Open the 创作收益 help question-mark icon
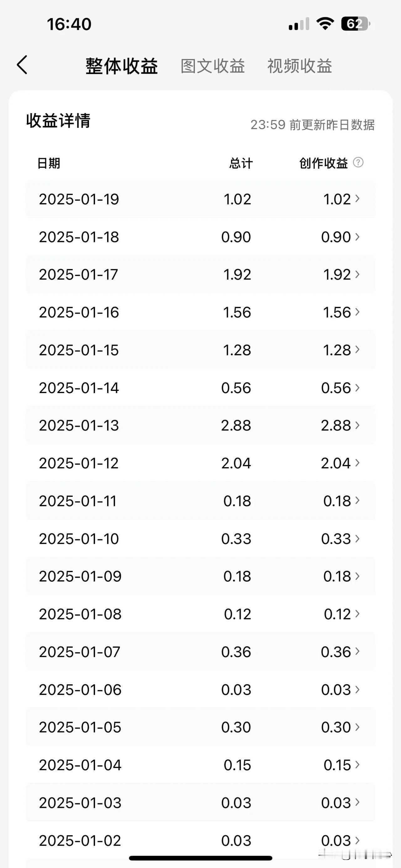 (358, 162)
